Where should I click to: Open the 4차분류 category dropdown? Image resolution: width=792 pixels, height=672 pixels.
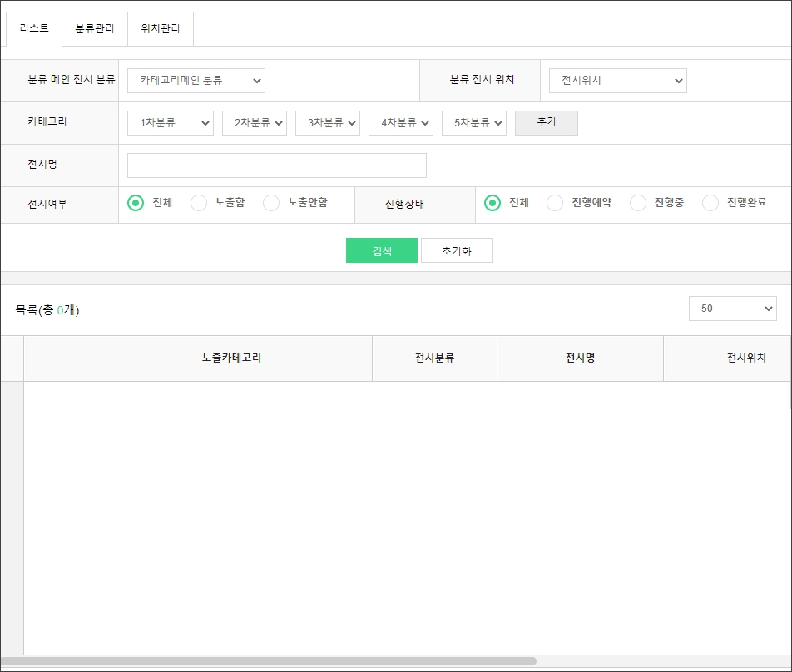[401, 123]
